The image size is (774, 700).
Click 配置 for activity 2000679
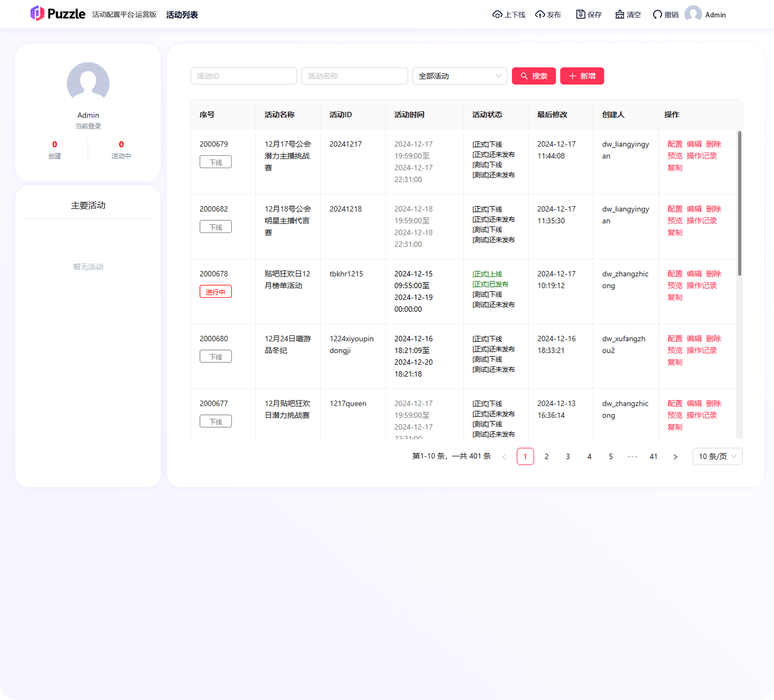[x=674, y=144]
